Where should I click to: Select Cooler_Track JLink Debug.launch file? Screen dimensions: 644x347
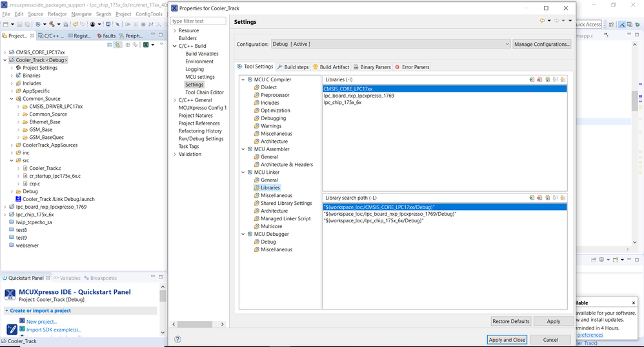click(58, 199)
